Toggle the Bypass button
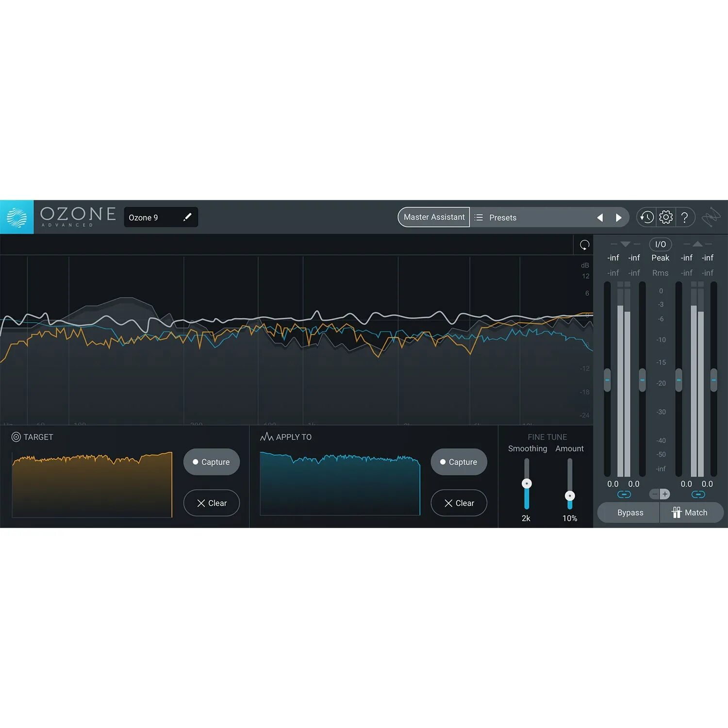The image size is (728, 728). tap(629, 513)
